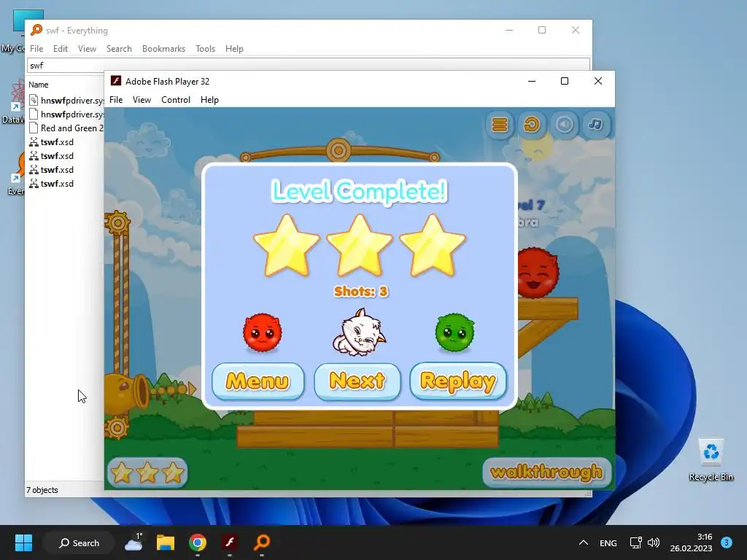Click the white cat icon in dialog

point(359,332)
